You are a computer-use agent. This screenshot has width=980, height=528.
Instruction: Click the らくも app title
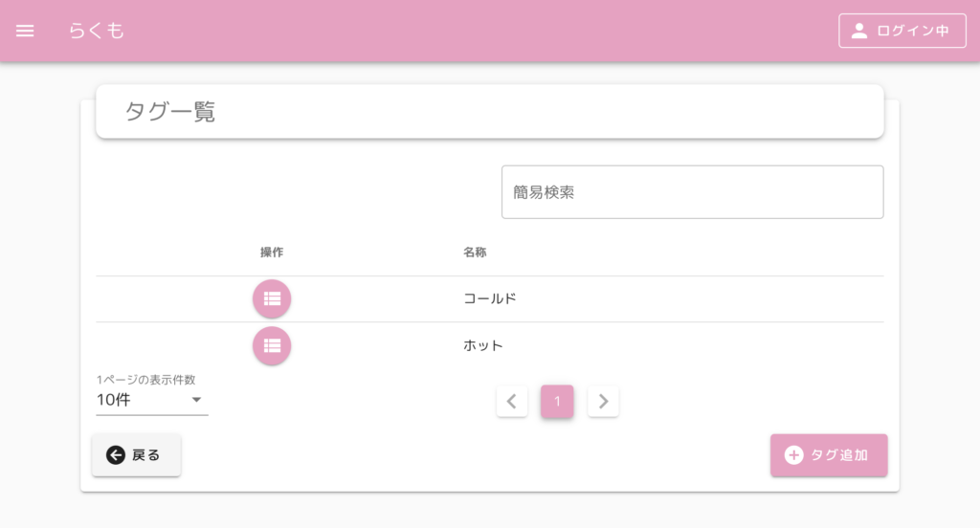(x=97, y=31)
